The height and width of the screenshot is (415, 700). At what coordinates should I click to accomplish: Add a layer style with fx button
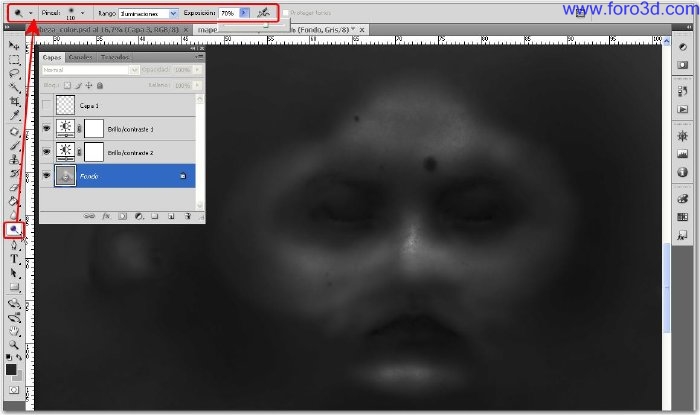pyautogui.click(x=106, y=216)
